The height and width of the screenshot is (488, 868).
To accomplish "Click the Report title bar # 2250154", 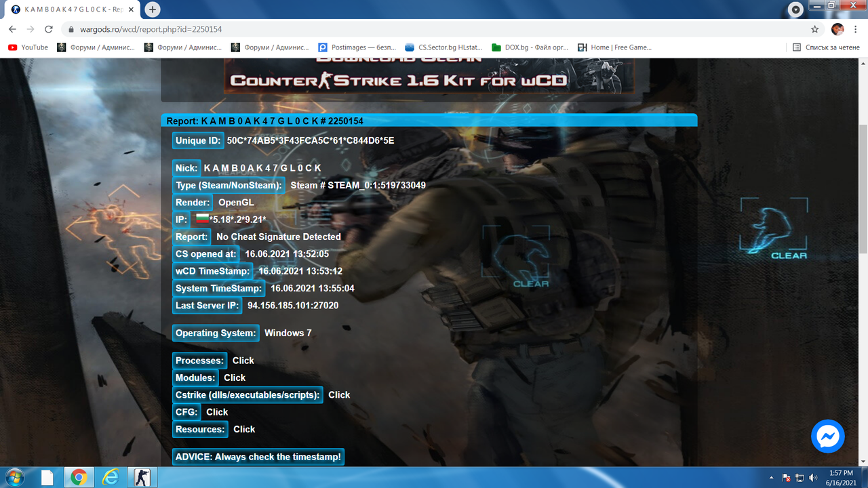I will click(429, 121).
